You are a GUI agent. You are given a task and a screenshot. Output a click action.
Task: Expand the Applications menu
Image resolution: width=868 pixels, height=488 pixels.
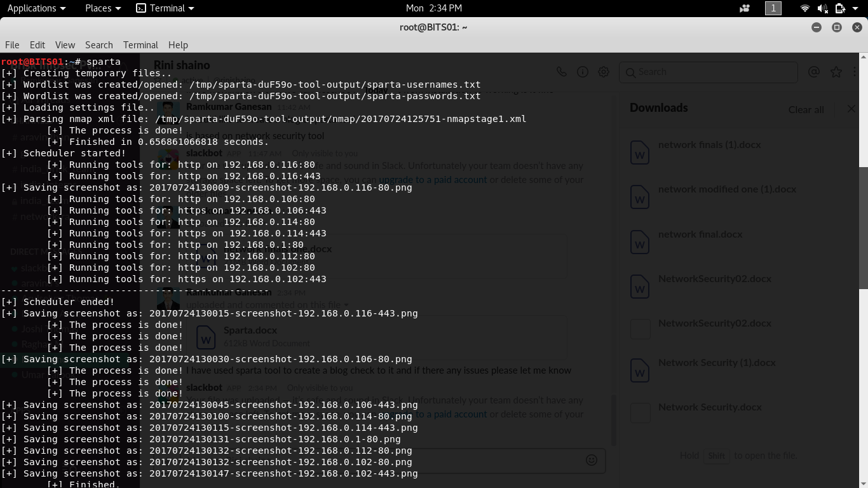point(36,8)
